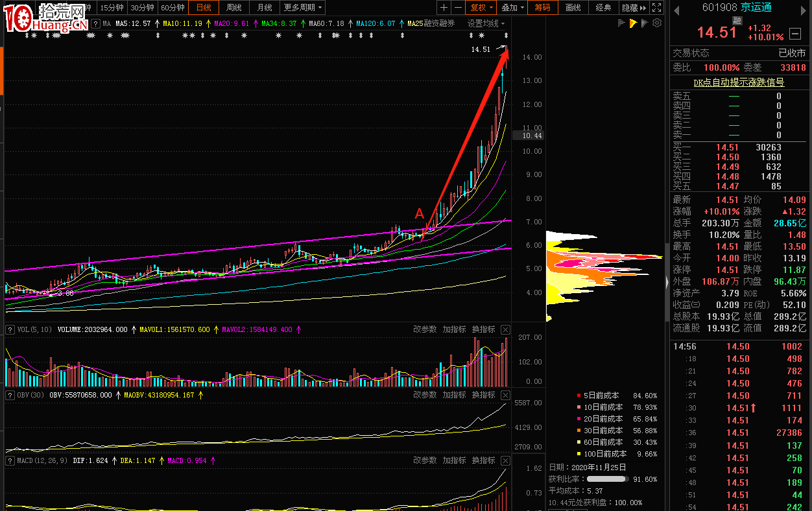Select 15分钟 period tab
This screenshot has width=812, height=511.
pyautogui.click(x=112, y=8)
